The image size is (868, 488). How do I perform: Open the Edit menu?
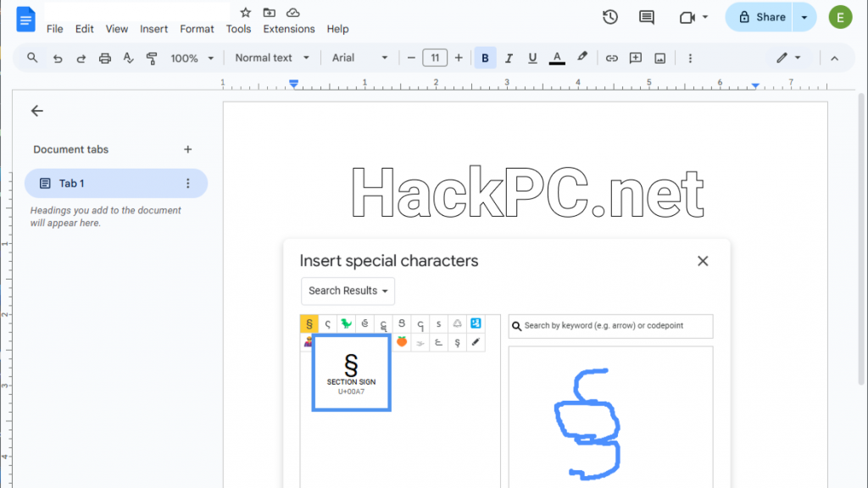[84, 30]
